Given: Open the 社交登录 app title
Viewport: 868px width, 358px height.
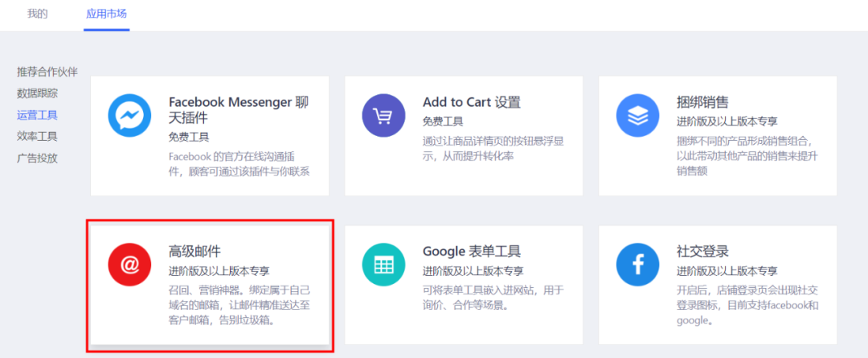Looking at the screenshot, I should pos(702,252).
